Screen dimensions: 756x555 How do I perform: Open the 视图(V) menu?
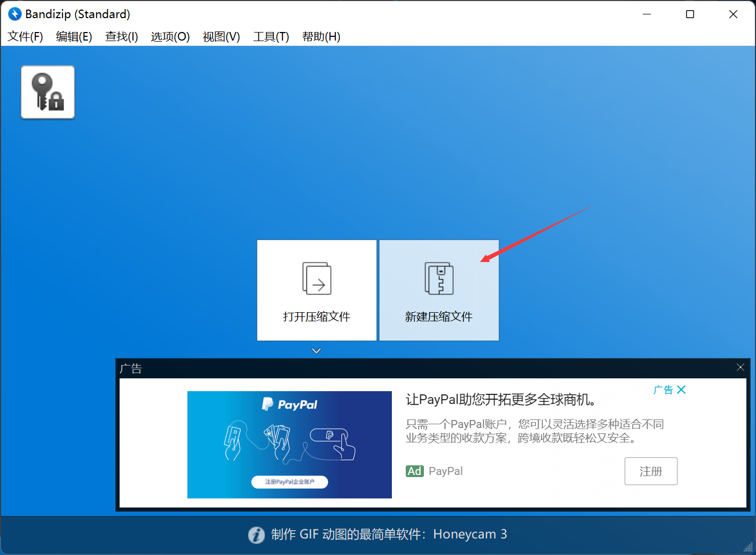(222, 36)
